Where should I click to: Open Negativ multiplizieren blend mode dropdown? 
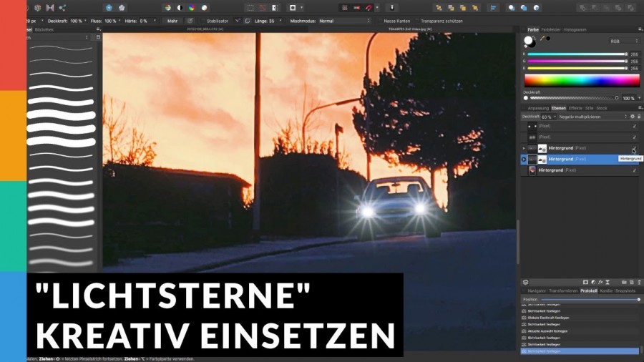(x=592, y=117)
